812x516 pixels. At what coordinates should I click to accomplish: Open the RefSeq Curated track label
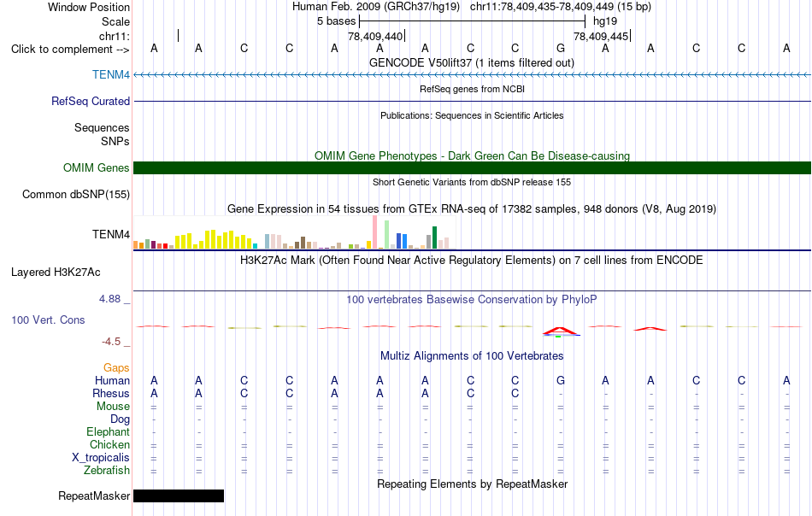click(91, 101)
